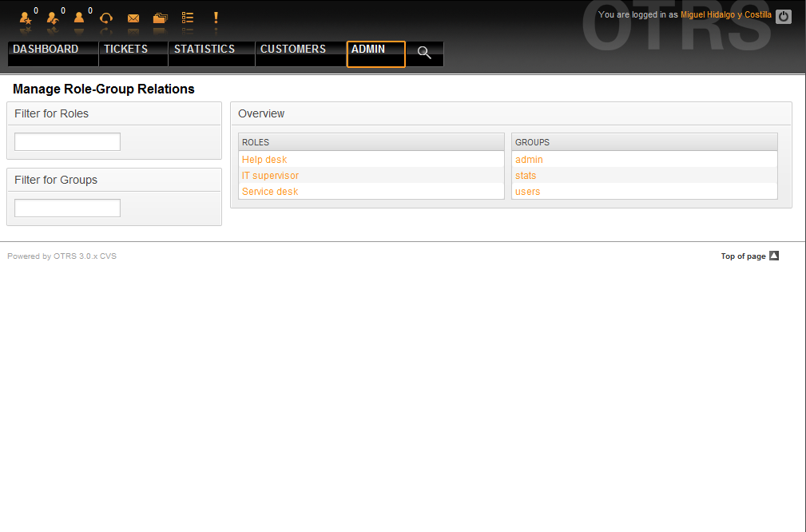Click the headset phone ticket icon
Image resolution: width=806 pixels, height=532 pixels.
coord(105,18)
